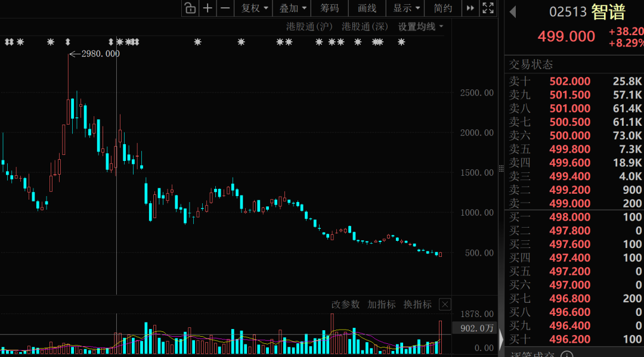Click the stock name 智谱

tap(608, 12)
